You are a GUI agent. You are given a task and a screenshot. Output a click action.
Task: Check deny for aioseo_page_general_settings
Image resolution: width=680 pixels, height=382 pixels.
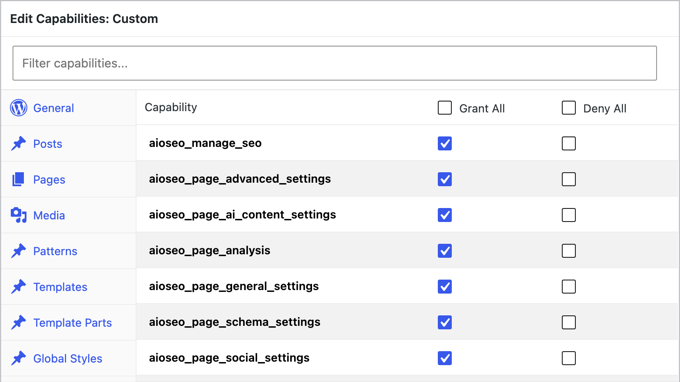(569, 287)
